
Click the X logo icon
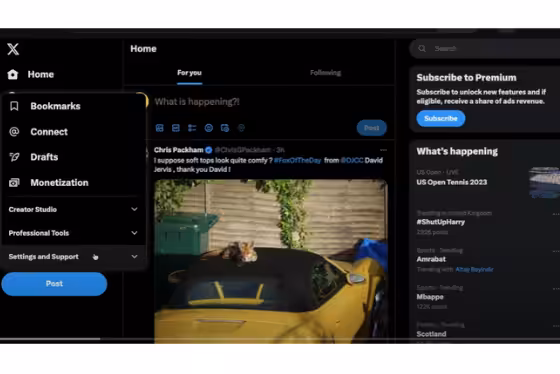13,49
